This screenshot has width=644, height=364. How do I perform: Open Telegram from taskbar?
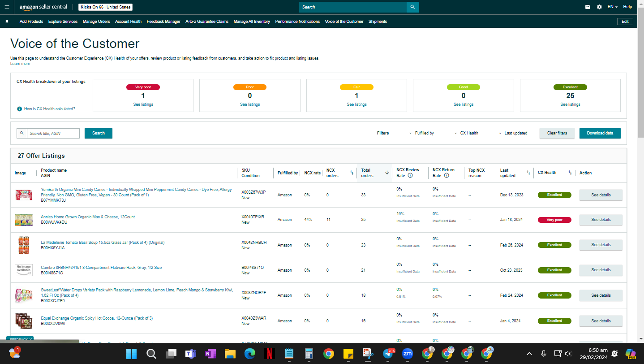click(x=388, y=354)
